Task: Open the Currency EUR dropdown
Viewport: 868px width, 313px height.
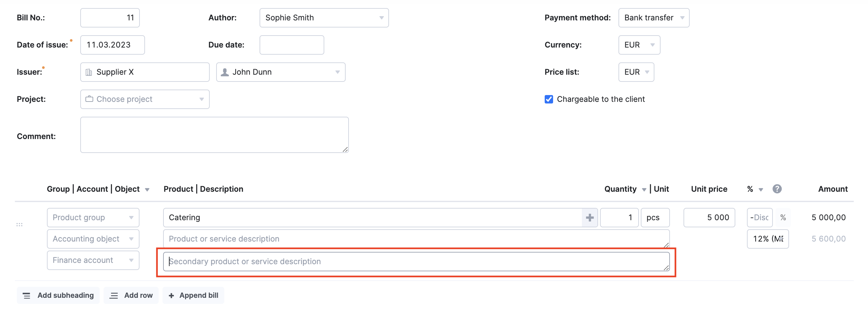Action: pyautogui.click(x=639, y=45)
